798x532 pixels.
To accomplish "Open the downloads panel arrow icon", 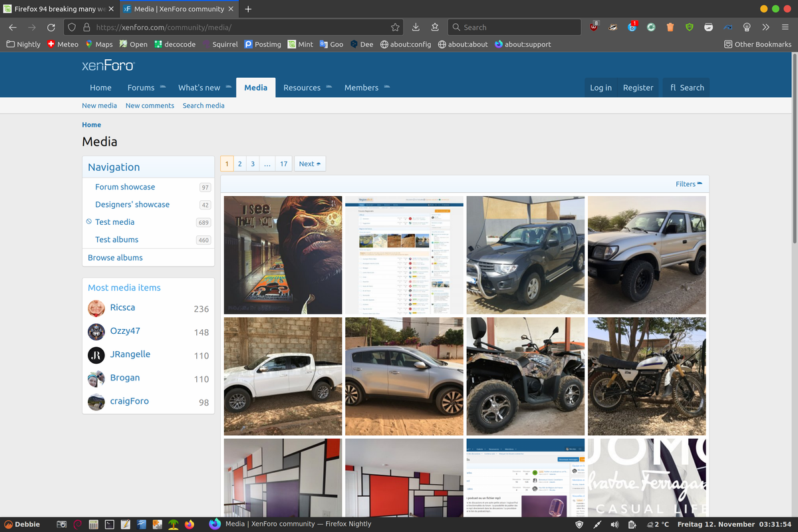I will click(416, 27).
